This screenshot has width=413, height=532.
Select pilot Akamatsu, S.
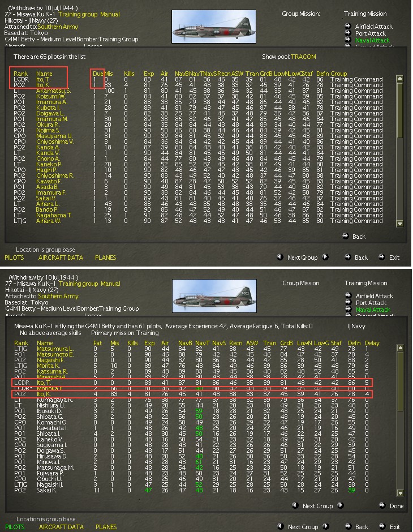54,91
